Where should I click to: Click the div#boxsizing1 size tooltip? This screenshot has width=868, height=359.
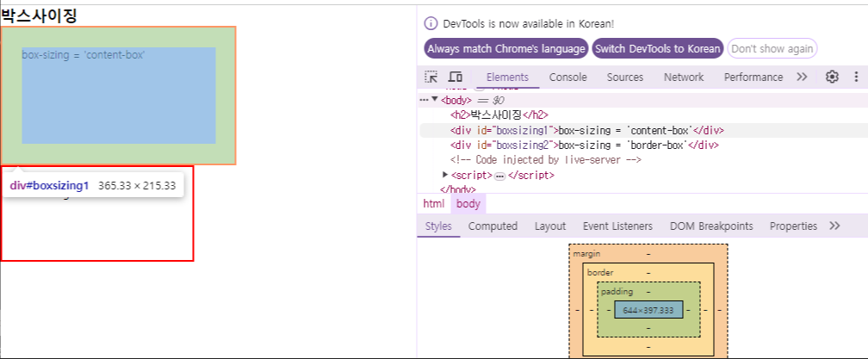pyautogui.click(x=92, y=186)
